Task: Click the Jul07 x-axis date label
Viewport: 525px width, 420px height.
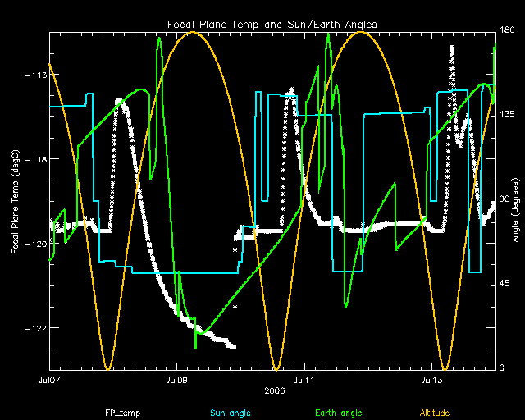Action: pos(49,381)
